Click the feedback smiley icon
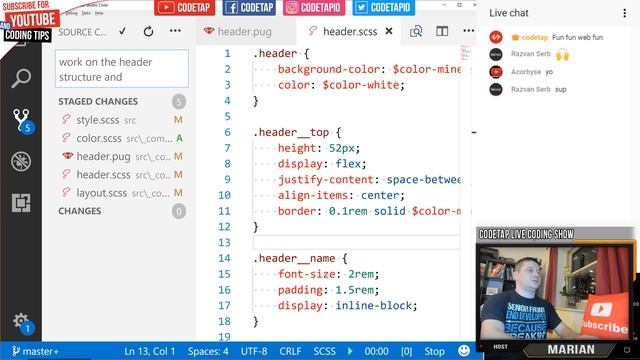The height and width of the screenshot is (360, 640). coord(464,351)
